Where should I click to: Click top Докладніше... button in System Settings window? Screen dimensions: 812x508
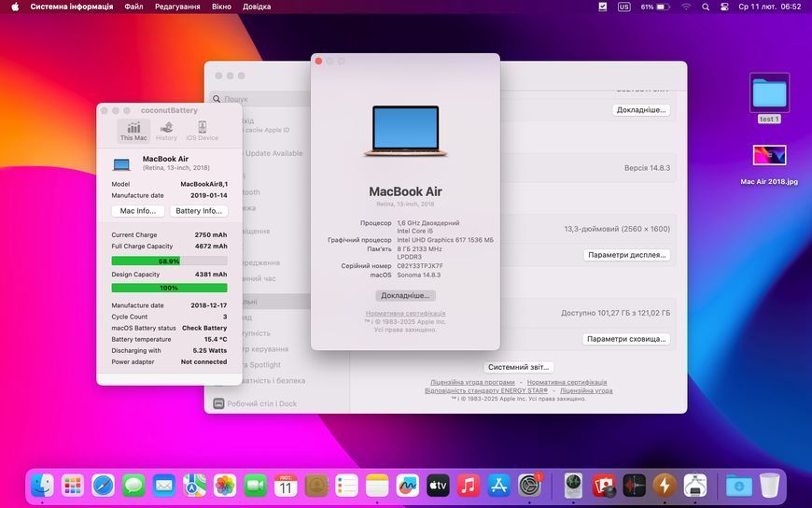click(641, 110)
